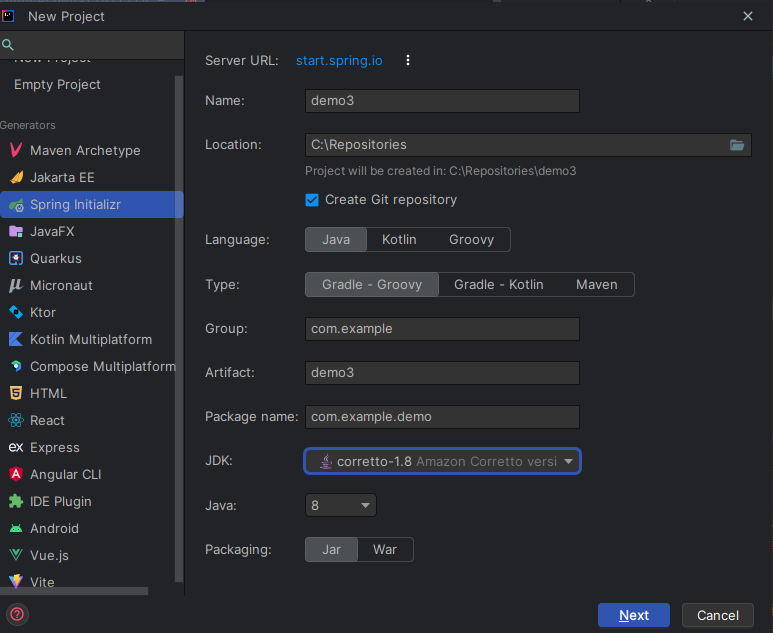
Task: Select Kotlin as the language
Action: point(399,240)
